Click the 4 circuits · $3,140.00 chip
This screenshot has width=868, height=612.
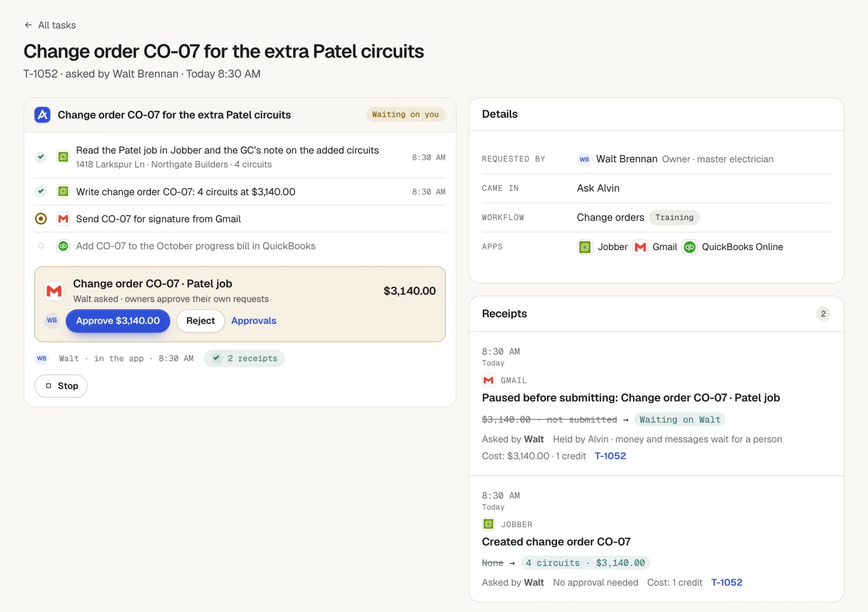pyautogui.click(x=585, y=563)
